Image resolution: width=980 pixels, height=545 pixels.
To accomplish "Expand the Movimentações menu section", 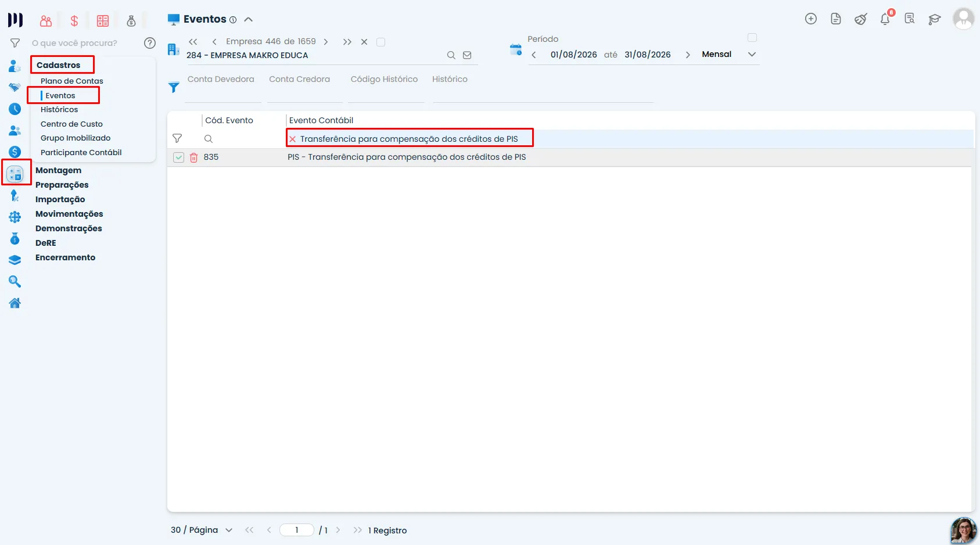I will pyautogui.click(x=69, y=214).
